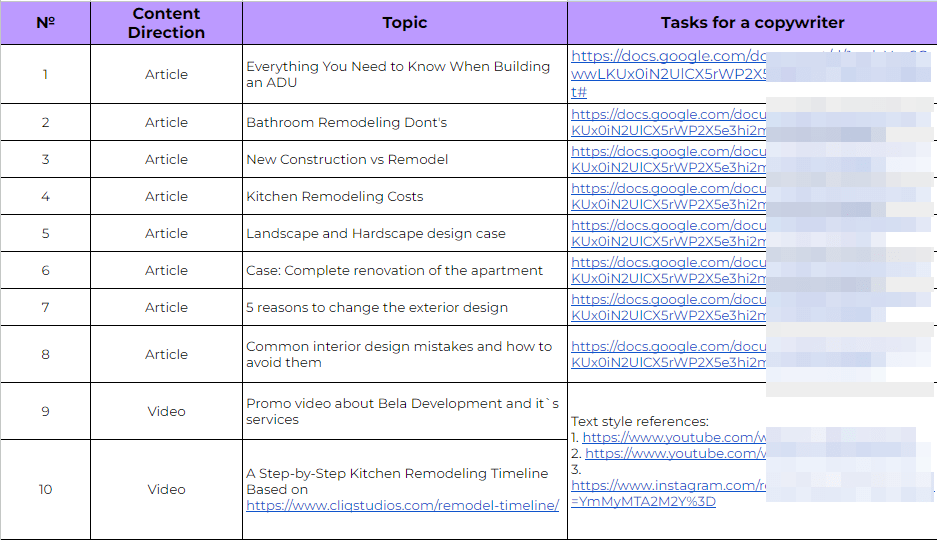This screenshot has width=937, height=540.
Task: Select the "Video" cell in row 10
Action: point(167,490)
